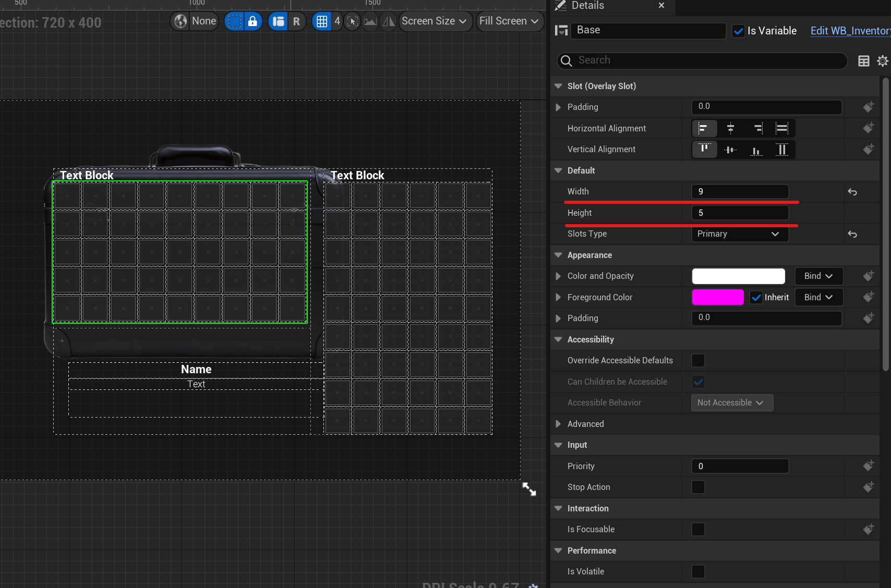
Task: Click the Width value field
Action: tap(740, 191)
